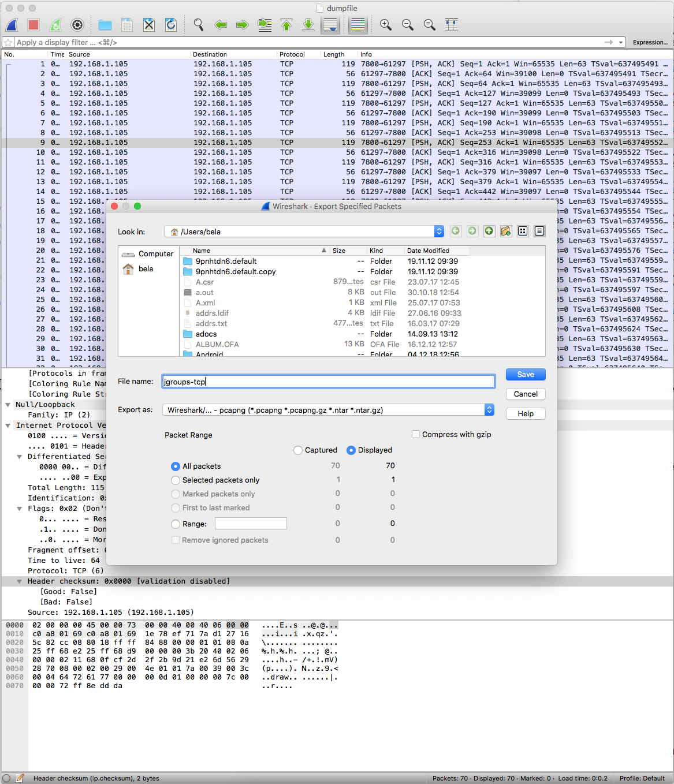Create a new folder in dialog
674x784 pixels.
(506, 231)
